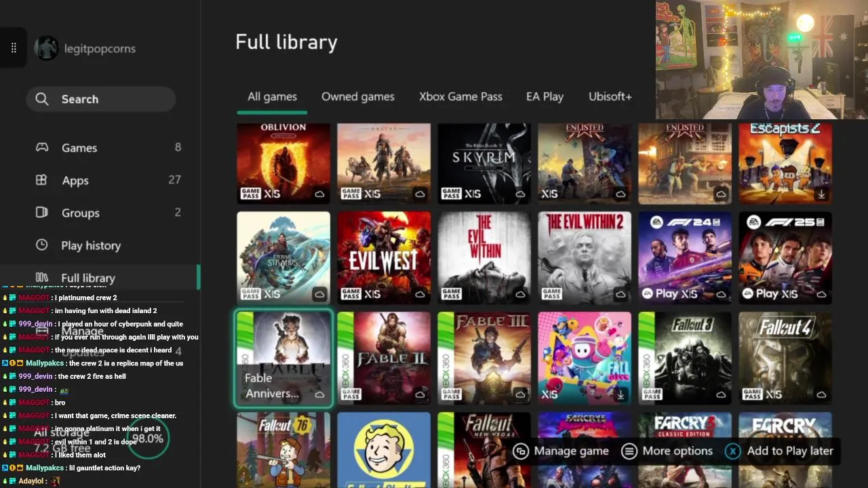
Task: Click the Groups icon in sidebar
Action: click(41, 212)
